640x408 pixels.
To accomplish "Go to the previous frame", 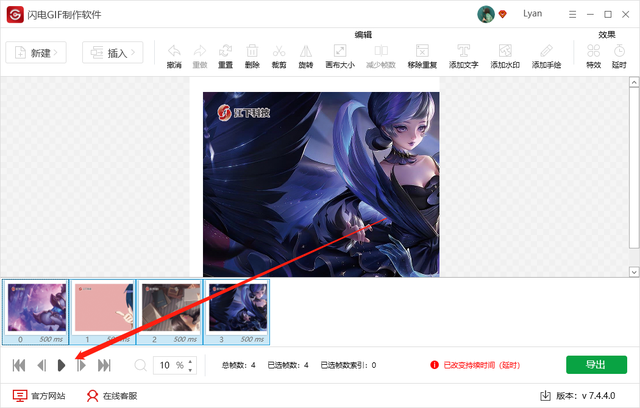I will pos(42,365).
